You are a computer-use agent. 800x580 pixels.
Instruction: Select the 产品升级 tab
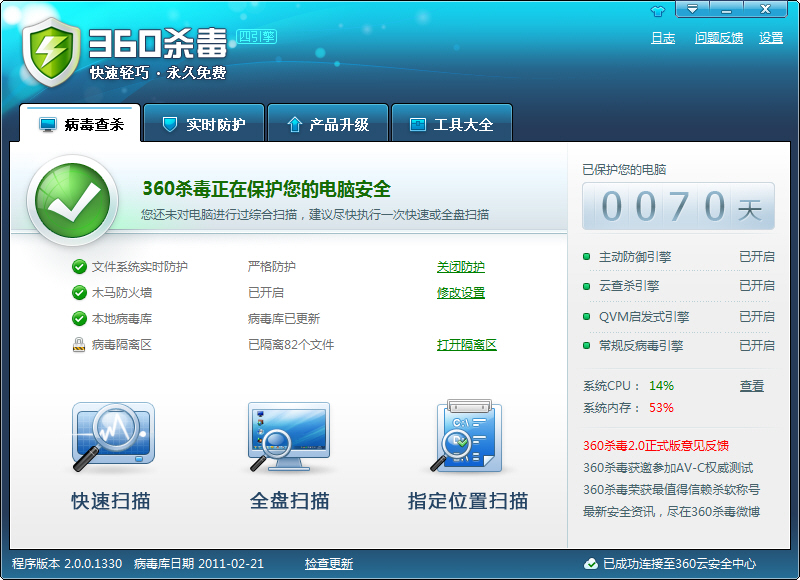tap(328, 125)
